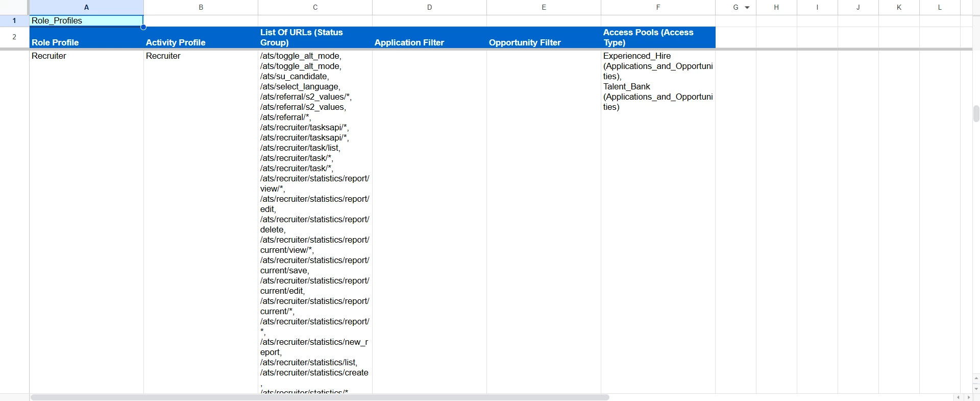Screen dimensions: 980x401
Task: Select row 2 header
Action: point(14,37)
